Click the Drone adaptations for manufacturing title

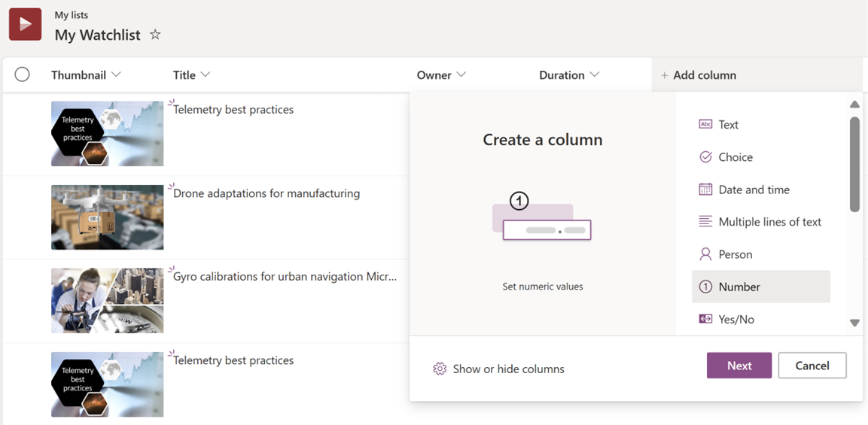266,193
